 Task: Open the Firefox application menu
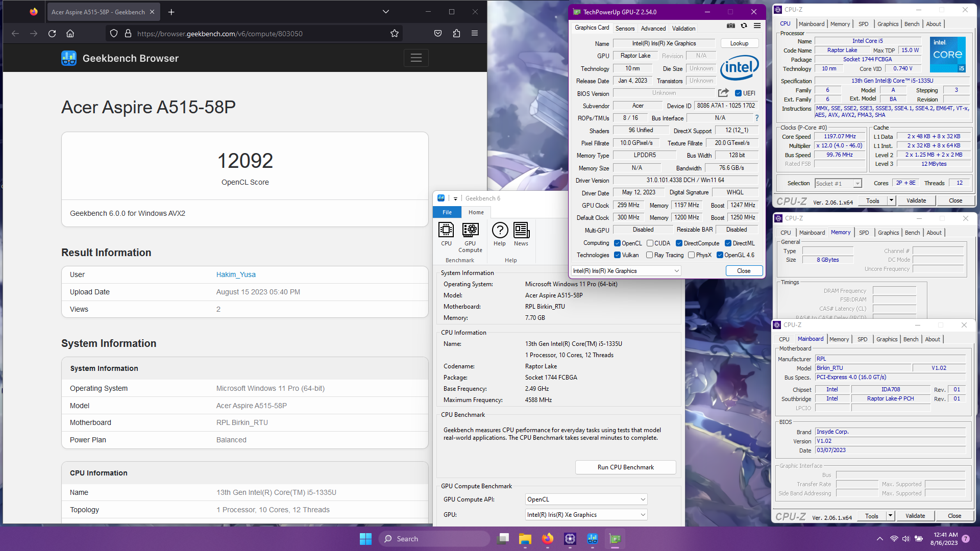pos(475,34)
